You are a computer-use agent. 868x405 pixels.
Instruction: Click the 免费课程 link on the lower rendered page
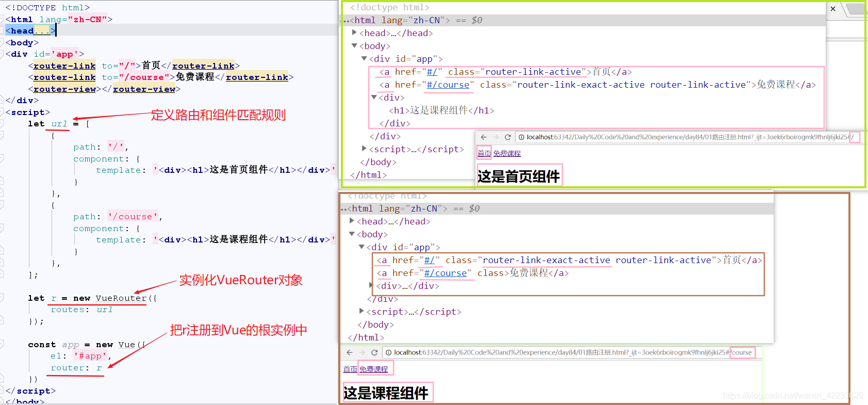pyautogui.click(x=374, y=369)
